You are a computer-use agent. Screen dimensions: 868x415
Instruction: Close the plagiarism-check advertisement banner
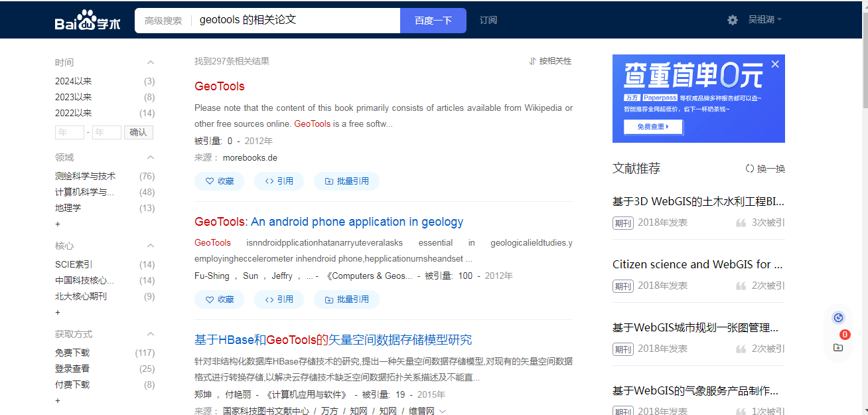775,64
